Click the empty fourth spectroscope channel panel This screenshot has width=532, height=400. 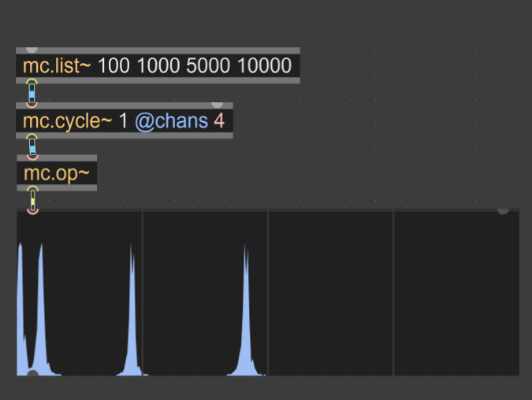tap(456, 291)
